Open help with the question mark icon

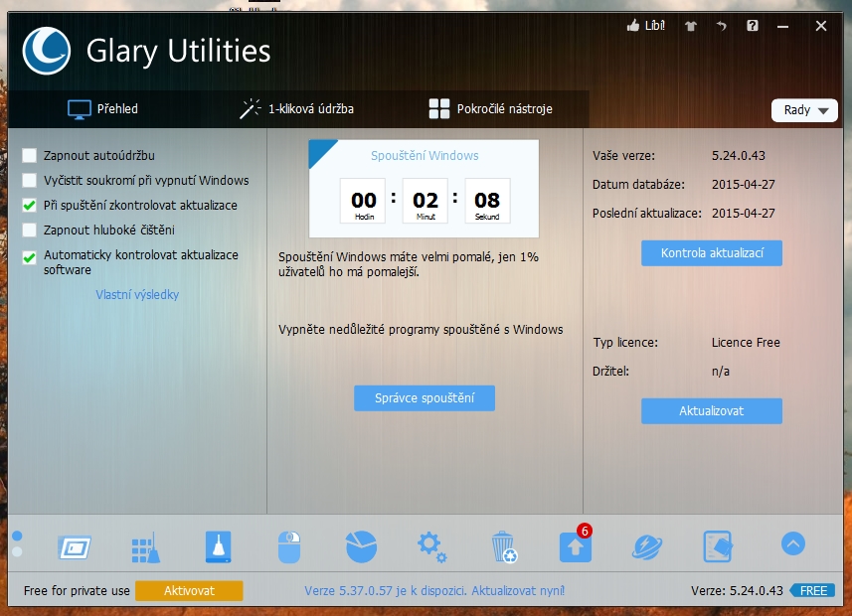[752, 26]
